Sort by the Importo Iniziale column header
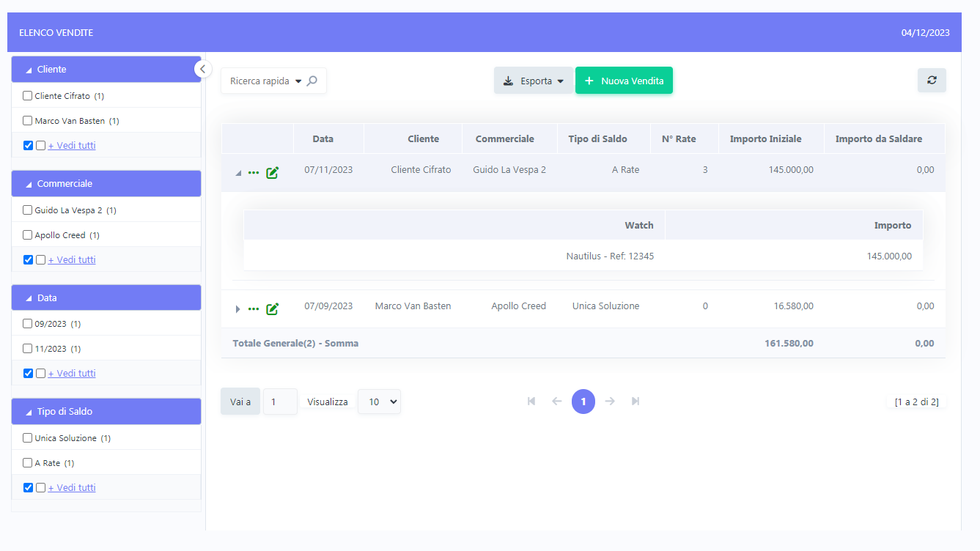 click(x=765, y=139)
